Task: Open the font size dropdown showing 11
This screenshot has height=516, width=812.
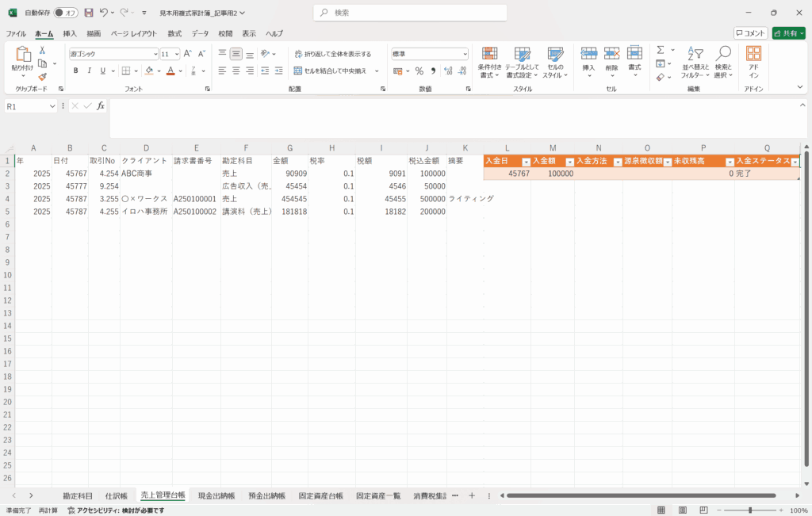Action: pos(177,54)
